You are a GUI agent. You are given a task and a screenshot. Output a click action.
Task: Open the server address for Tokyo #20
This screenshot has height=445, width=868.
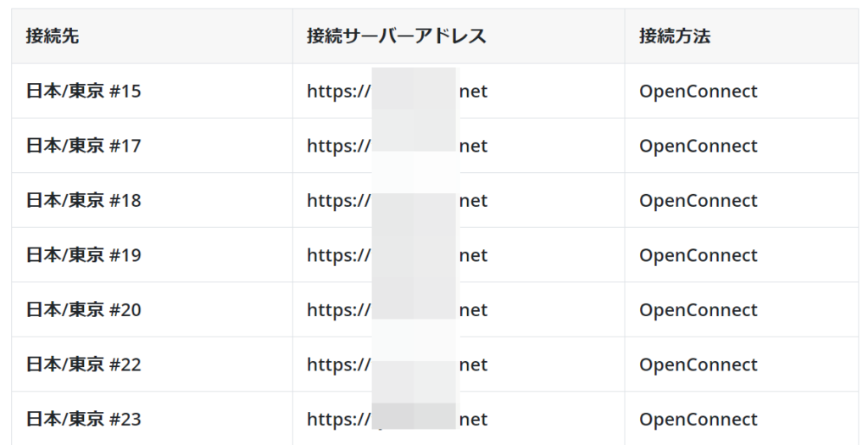click(398, 309)
